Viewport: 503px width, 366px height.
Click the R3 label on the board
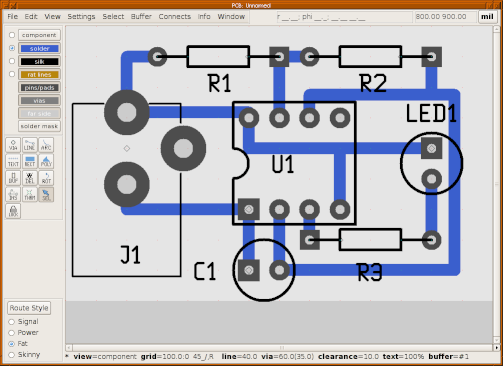pyautogui.click(x=369, y=272)
